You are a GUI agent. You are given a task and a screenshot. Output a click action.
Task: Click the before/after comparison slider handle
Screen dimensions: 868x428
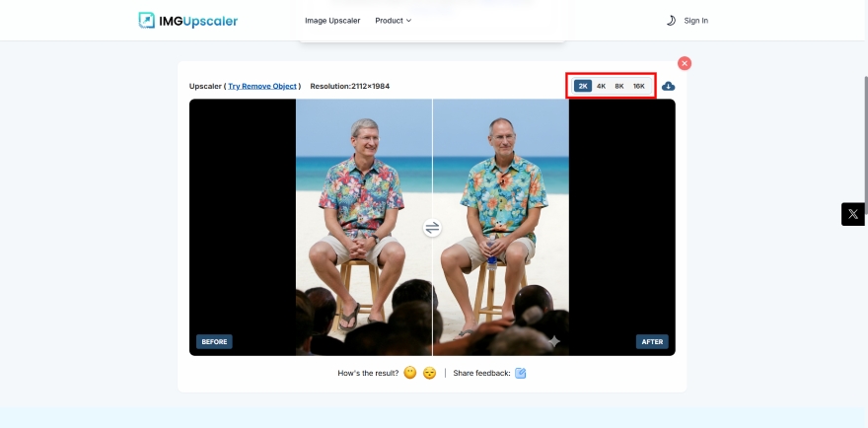pos(432,228)
